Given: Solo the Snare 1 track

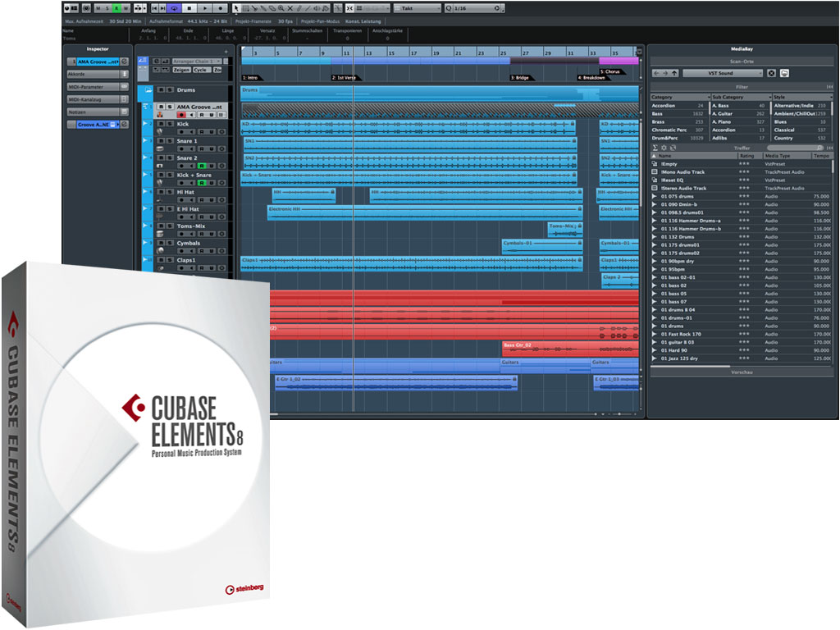Looking at the screenshot, I should point(168,141).
